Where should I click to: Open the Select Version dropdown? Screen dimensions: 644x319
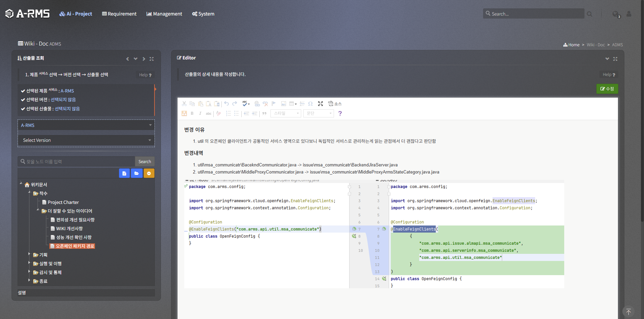click(86, 140)
